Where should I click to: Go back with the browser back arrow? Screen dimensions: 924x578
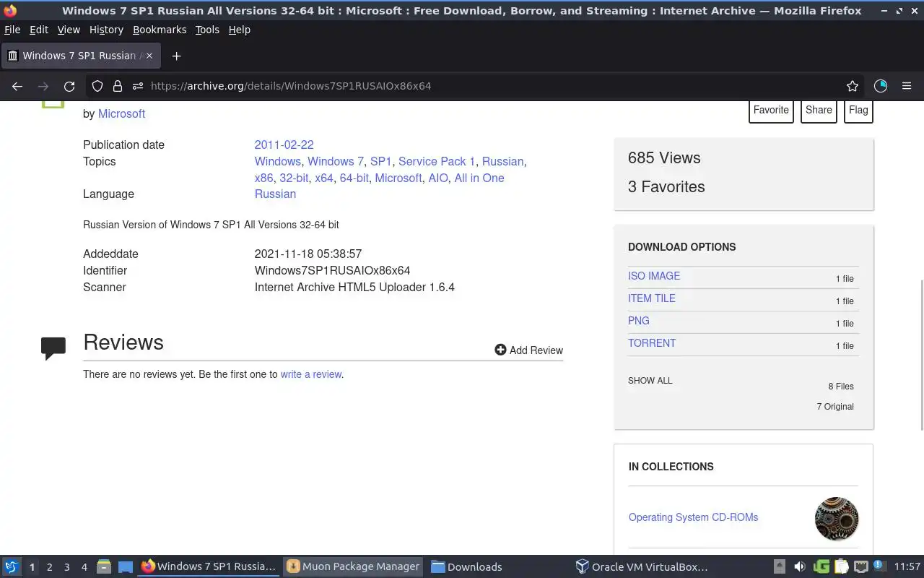[17, 86]
